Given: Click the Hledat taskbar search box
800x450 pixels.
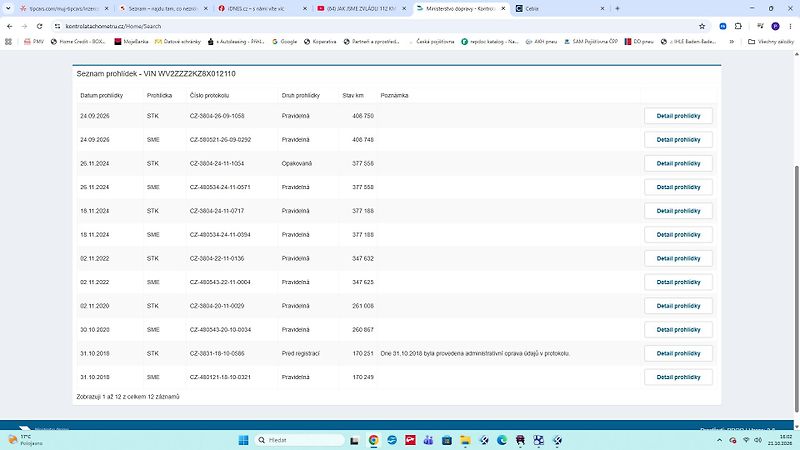Looking at the screenshot, I should (x=299, y=440).
